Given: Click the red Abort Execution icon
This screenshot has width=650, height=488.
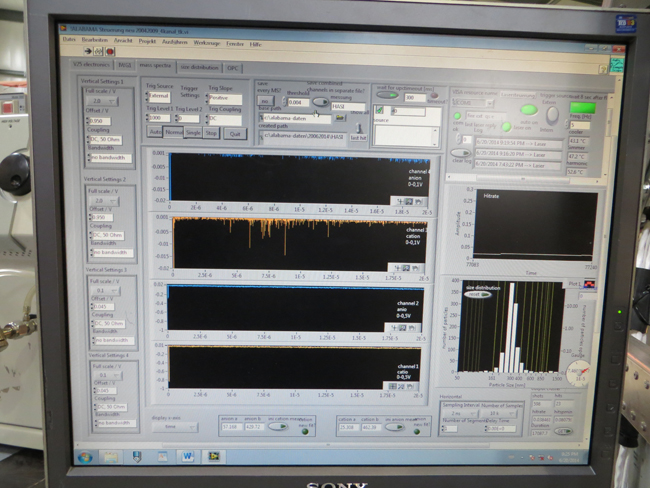Looking at the screenshot, I should 110,52.
